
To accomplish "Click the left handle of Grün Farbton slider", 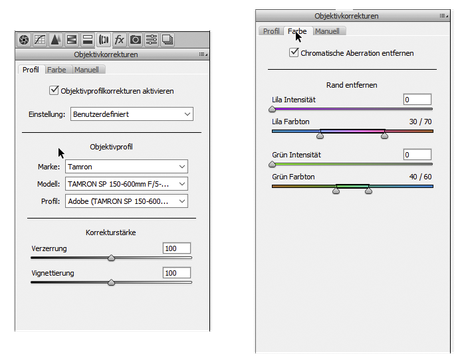I will [336, 190].
